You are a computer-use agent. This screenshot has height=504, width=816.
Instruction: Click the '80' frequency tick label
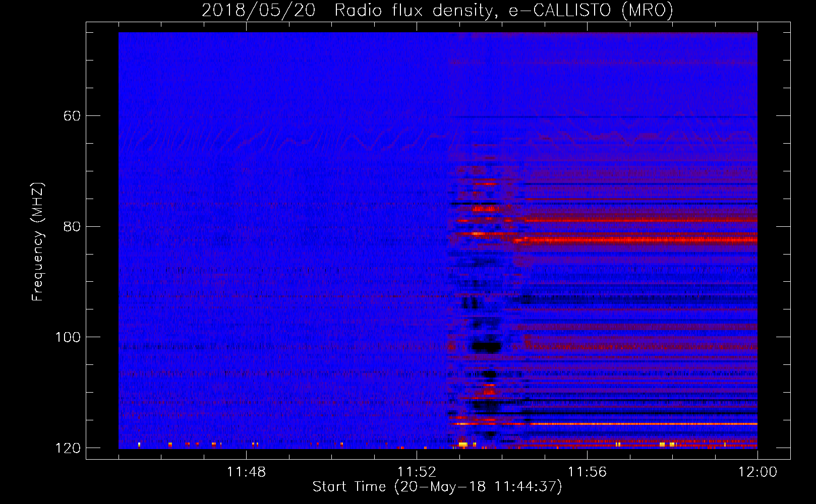click(72, 226)
